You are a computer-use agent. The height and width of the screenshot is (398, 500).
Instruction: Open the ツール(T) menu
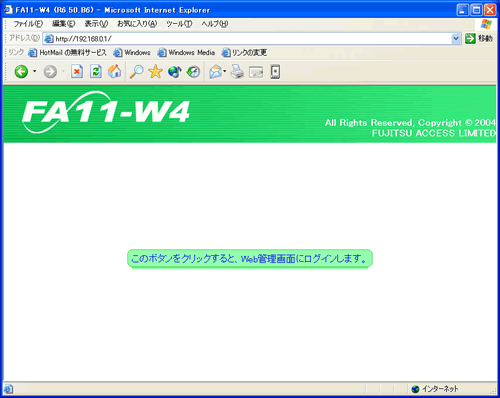(179, 24)
